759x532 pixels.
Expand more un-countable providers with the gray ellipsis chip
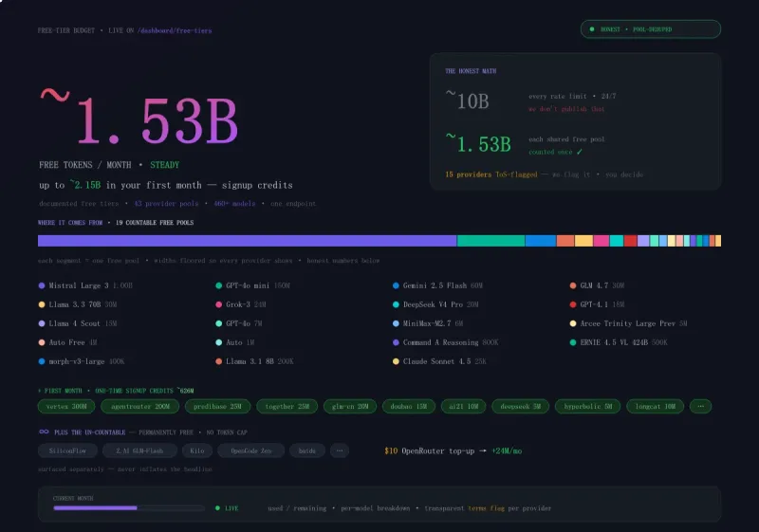[340, 450]
